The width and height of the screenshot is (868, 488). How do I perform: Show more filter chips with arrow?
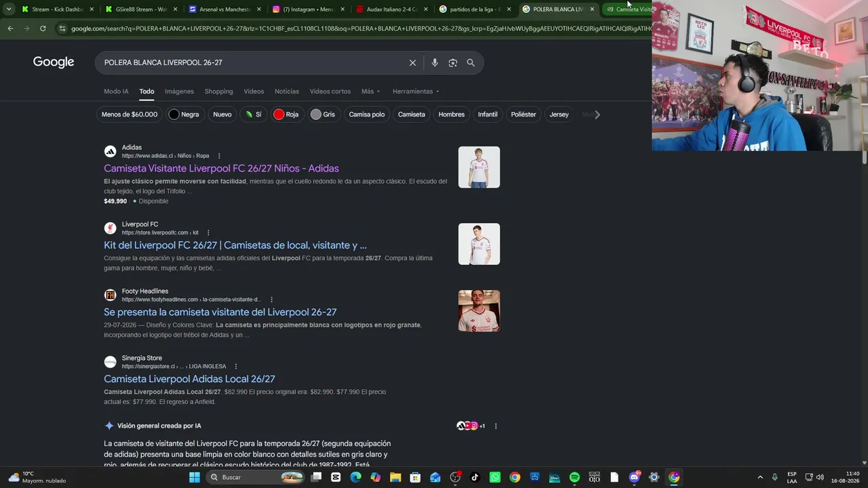point(597,115)
